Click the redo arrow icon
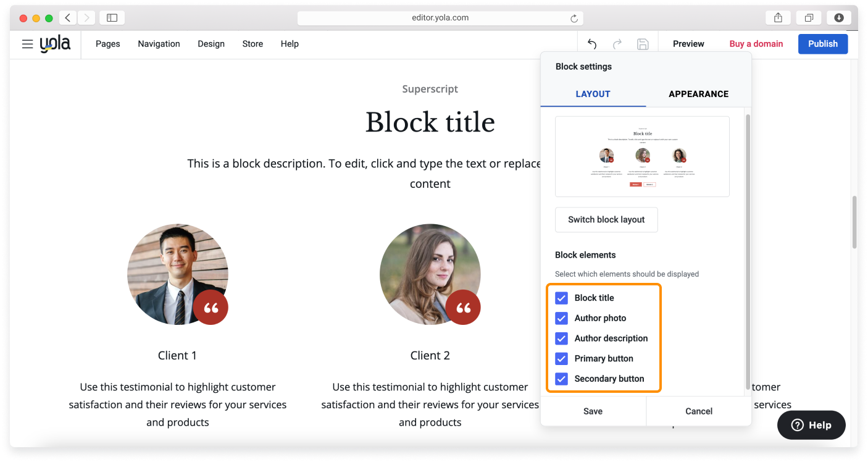The height and width of the screenshot is (462, 868). click(x=617, y=44)
